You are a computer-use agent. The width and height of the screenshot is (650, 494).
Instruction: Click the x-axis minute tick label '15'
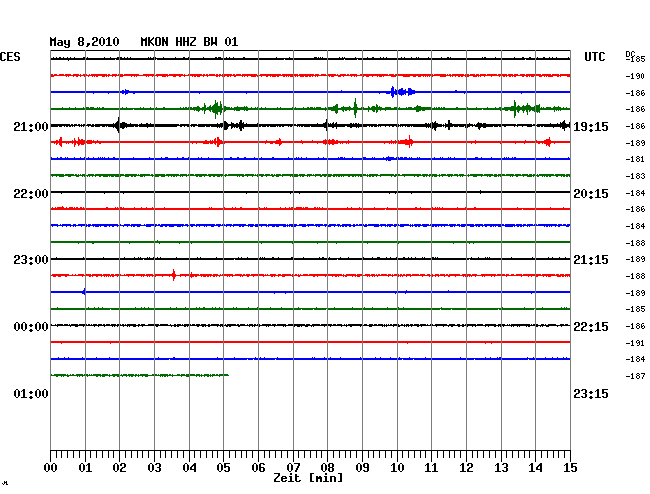coord(570,467)
